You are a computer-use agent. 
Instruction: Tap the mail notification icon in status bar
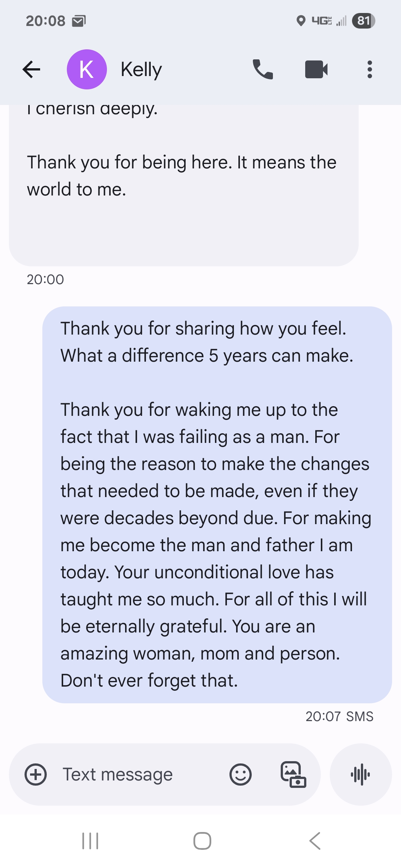pos(78,21)
